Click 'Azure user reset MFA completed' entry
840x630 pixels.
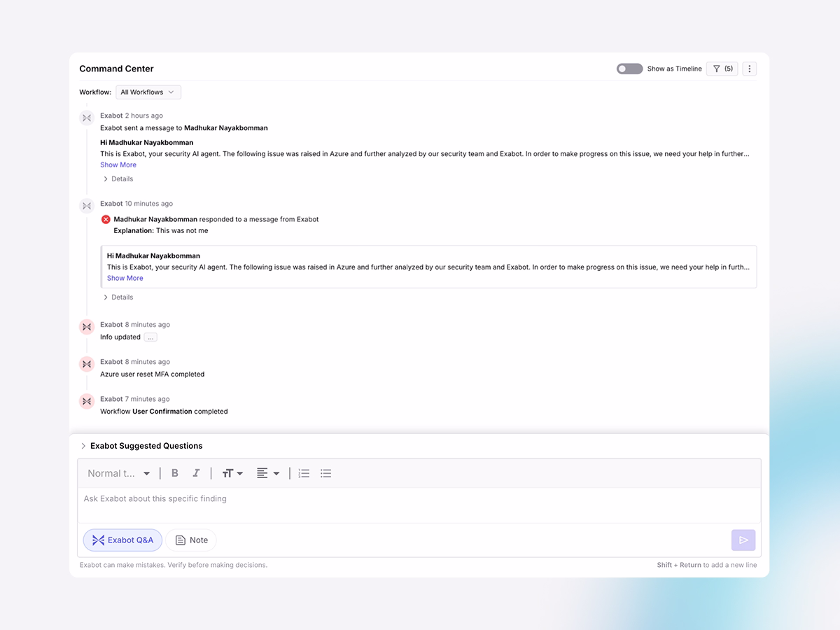152,374
